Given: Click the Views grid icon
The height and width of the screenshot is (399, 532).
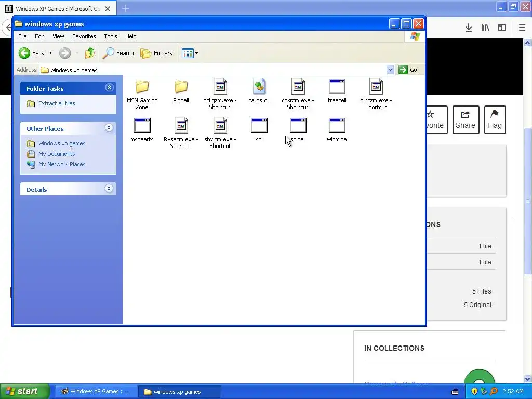Looking at the screenshot, I should coord(187,53).
